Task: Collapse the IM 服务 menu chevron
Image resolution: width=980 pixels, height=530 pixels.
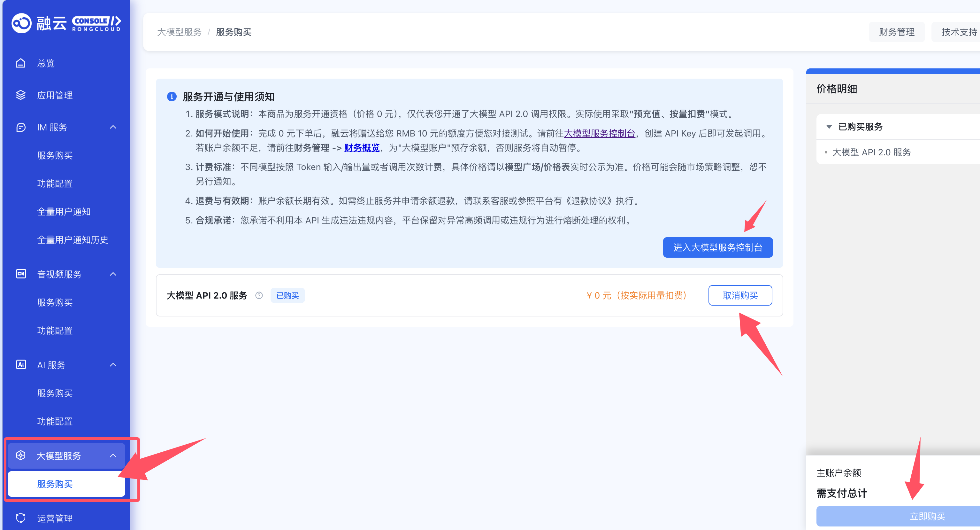Action: coord(113,127)
